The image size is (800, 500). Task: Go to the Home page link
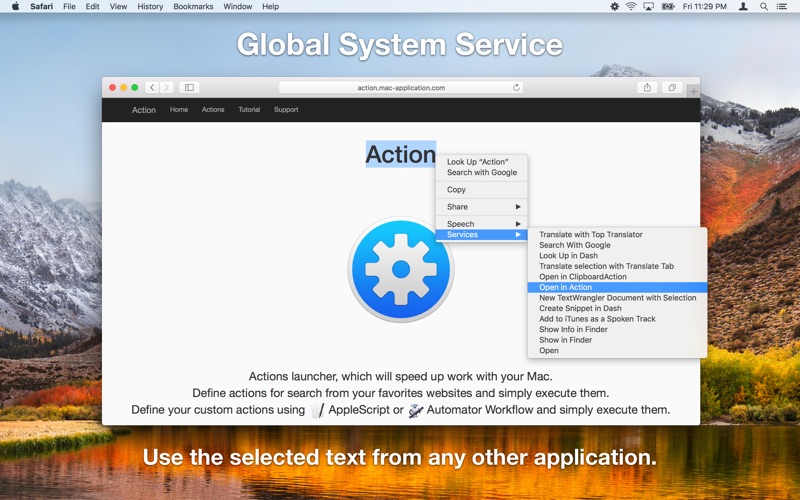[179, 110]
